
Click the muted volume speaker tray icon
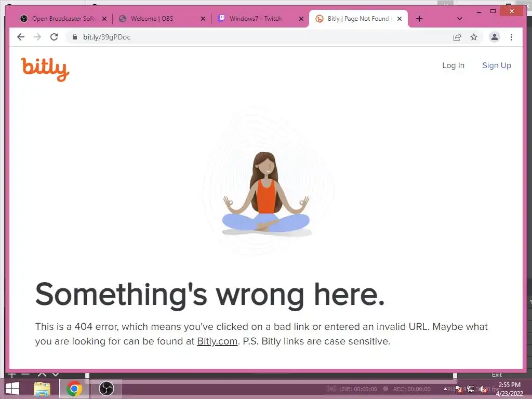tap(483, 389)
